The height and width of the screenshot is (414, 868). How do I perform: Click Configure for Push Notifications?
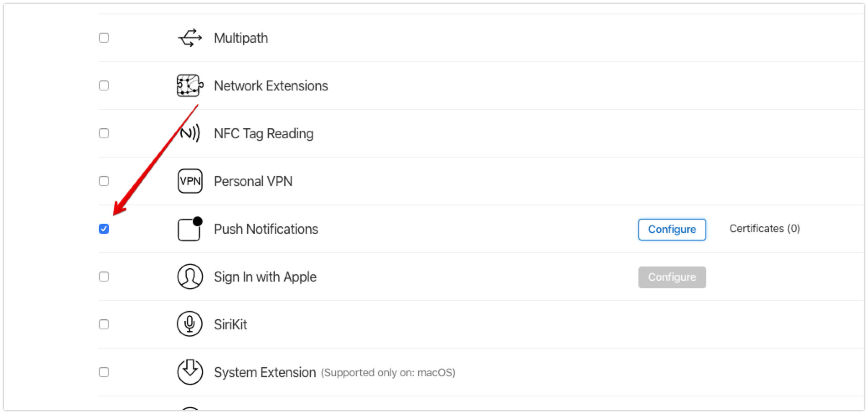point(672,229)
